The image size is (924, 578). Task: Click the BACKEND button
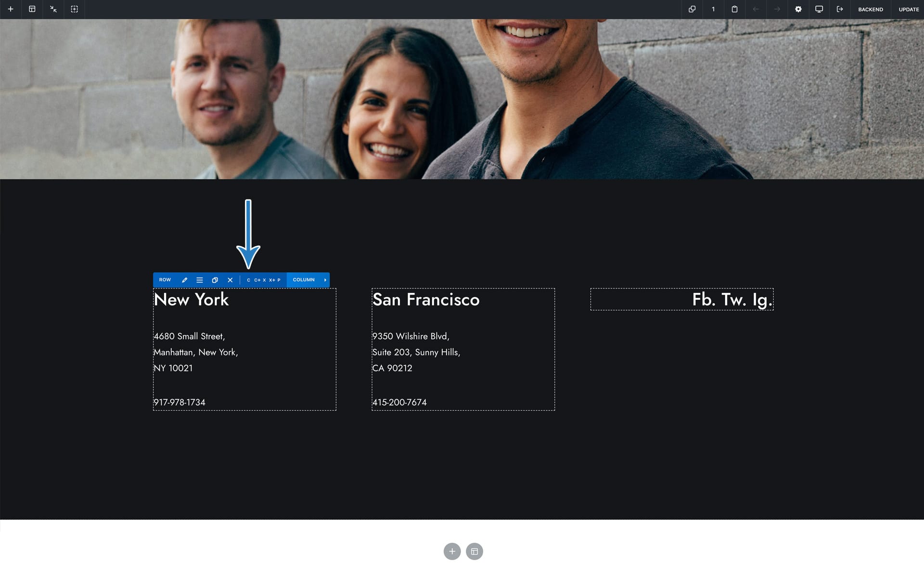coord(871,9)
